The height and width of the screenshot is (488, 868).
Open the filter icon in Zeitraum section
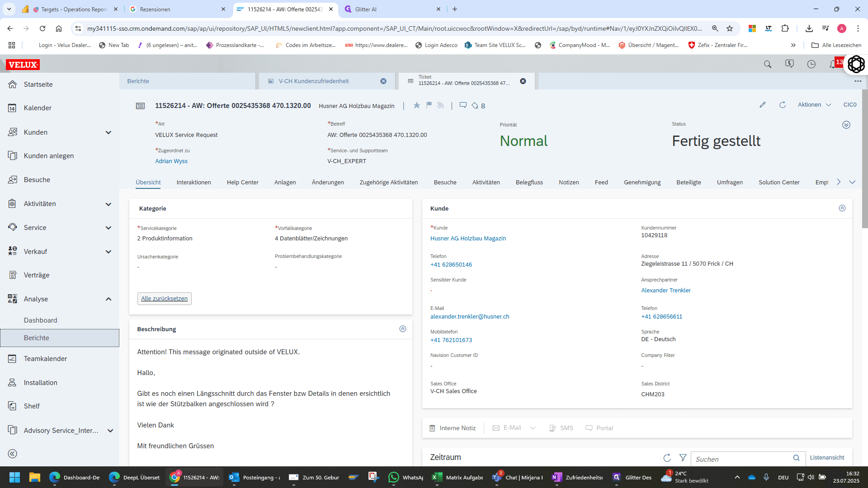pyautogui.click(x=683, y=458)
